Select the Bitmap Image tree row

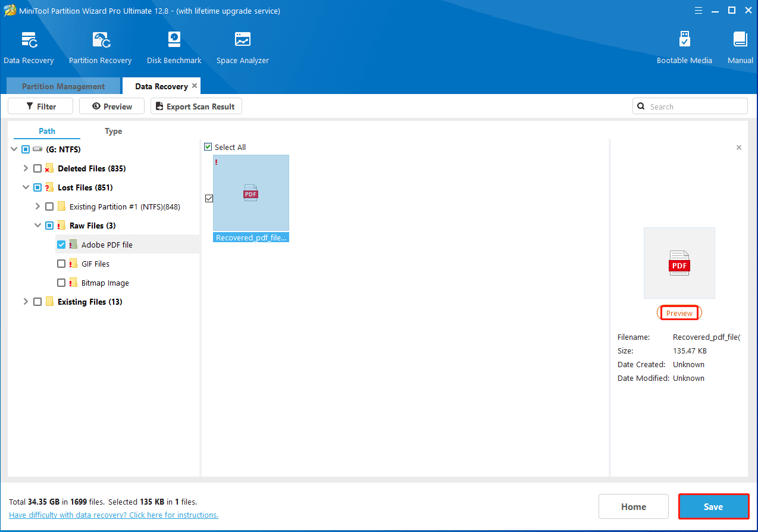pos(127,283)
